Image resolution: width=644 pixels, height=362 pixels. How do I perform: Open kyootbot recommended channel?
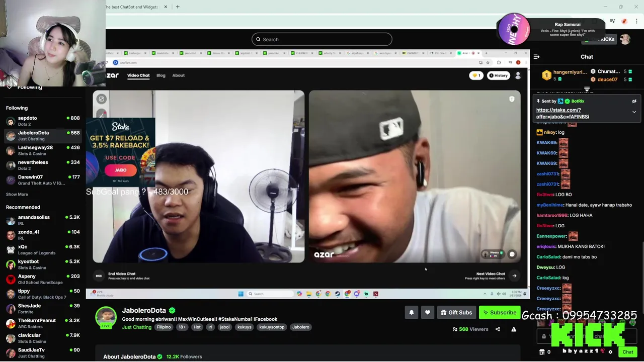point(43,264)
